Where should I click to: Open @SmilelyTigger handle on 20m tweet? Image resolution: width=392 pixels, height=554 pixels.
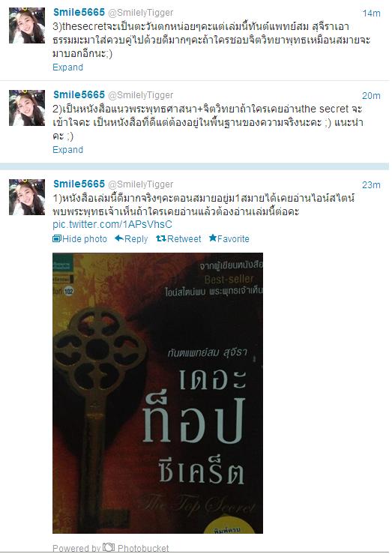[141, 95]
